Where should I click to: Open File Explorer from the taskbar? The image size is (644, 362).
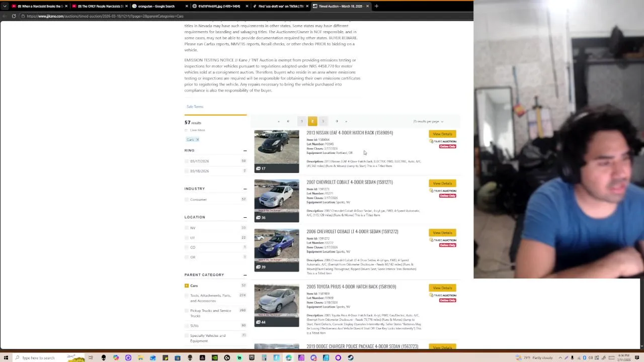(x=140, y=357)
